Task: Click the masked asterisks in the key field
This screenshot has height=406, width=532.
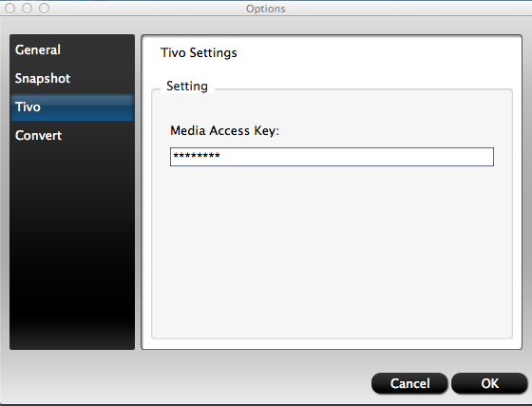Action: pyautogui.click(x=197, y=156)
